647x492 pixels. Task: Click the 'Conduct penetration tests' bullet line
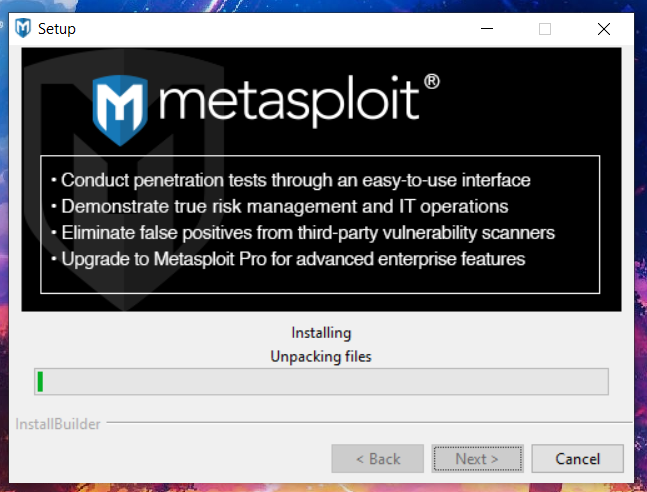(291, 180)
